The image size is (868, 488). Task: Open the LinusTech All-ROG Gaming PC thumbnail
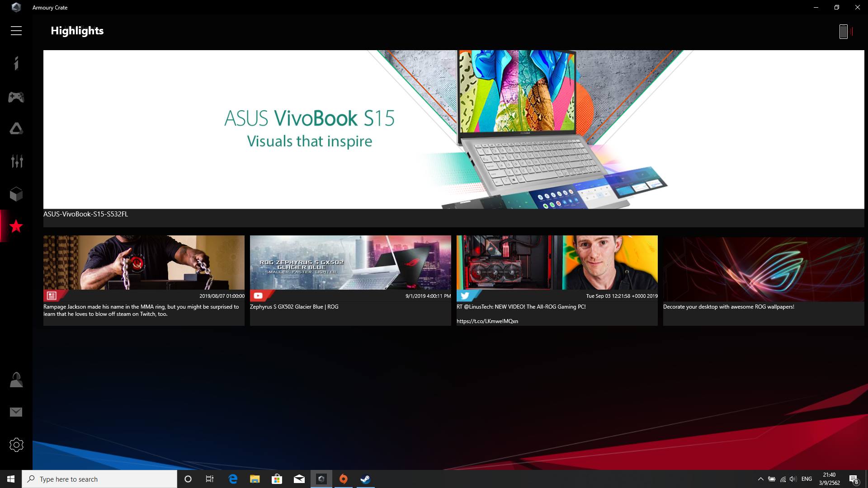click(557, 263)
